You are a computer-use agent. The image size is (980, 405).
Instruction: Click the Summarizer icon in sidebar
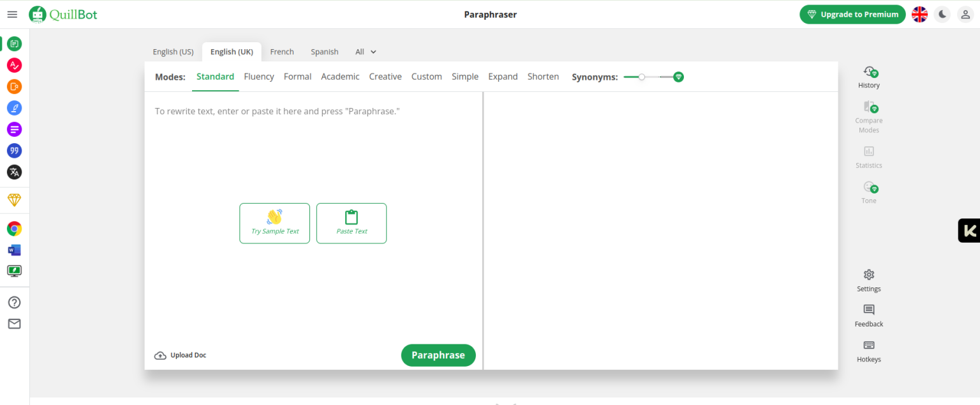[x=14, y=130]
